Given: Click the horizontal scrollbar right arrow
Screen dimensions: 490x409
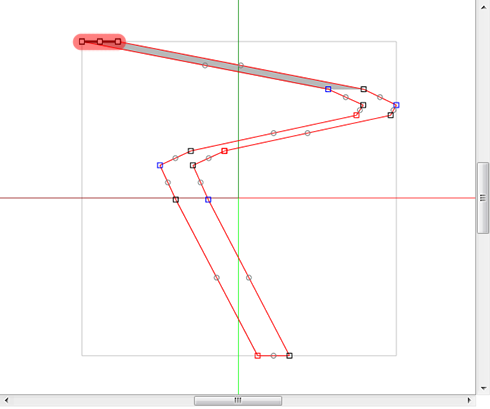Looking at the screenshot, I should coord(469,400).
